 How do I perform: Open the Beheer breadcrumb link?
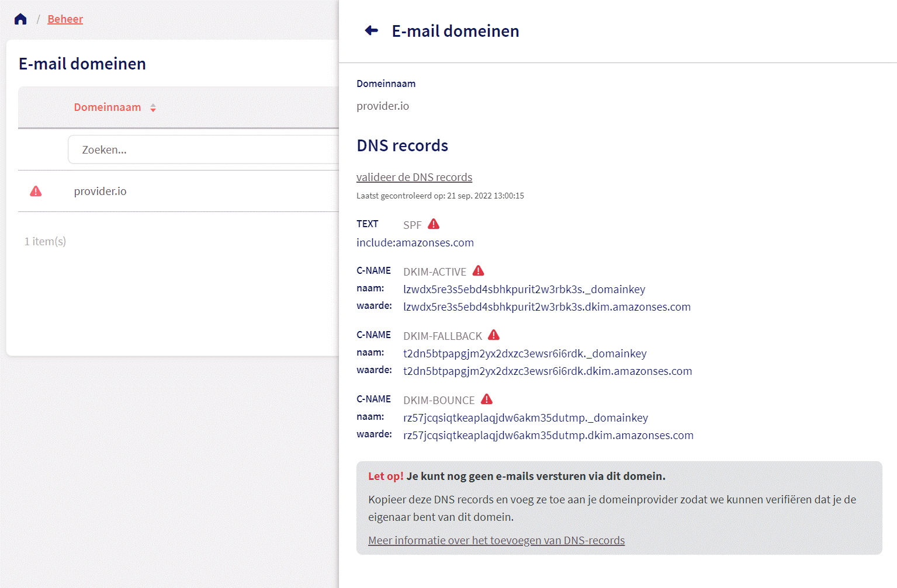[65, 19]
